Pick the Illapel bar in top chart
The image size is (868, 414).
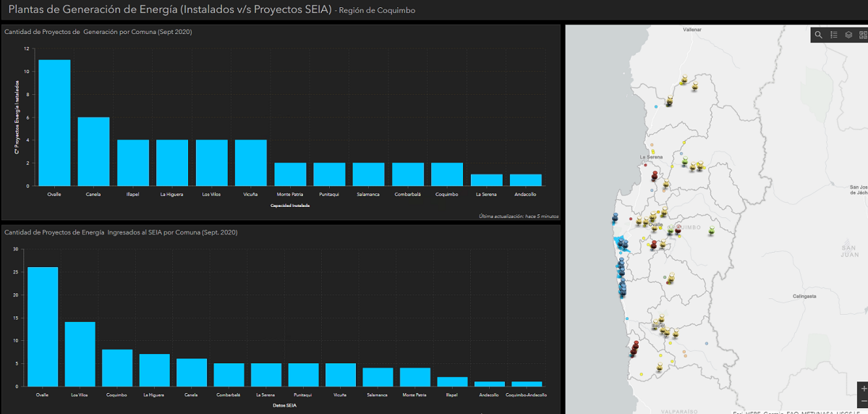pos(133,163)
